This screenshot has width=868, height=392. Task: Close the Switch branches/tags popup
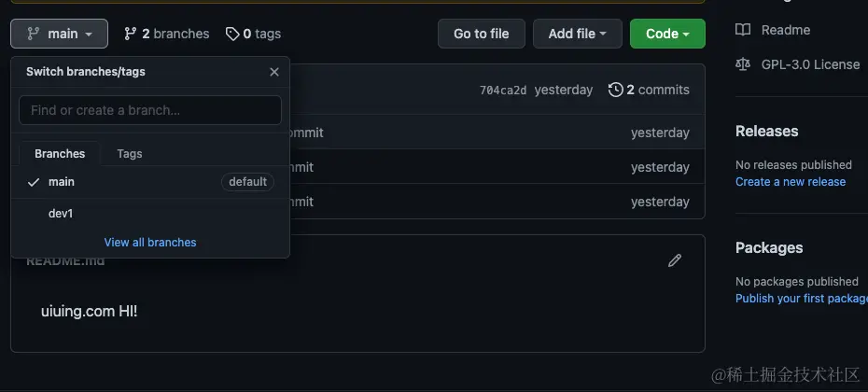pos(274,72)
